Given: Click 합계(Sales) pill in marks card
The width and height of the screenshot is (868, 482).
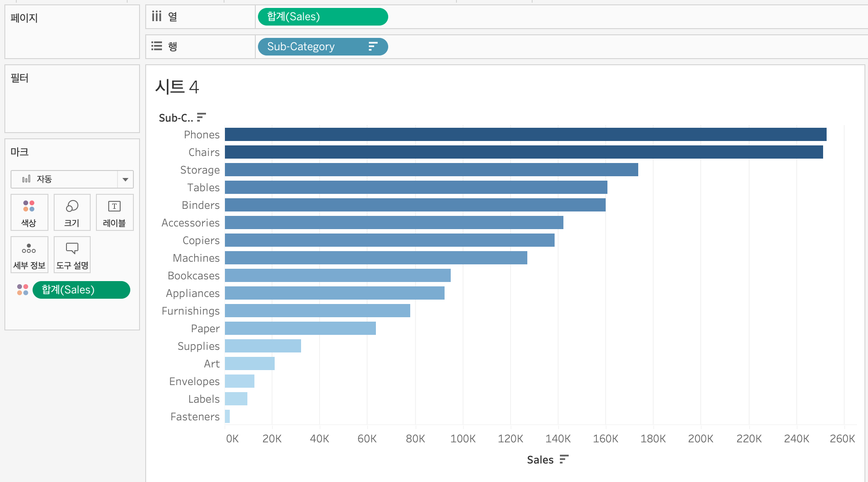Looking at the screenshot, I should pyautogui.click(x=81, y=290).
